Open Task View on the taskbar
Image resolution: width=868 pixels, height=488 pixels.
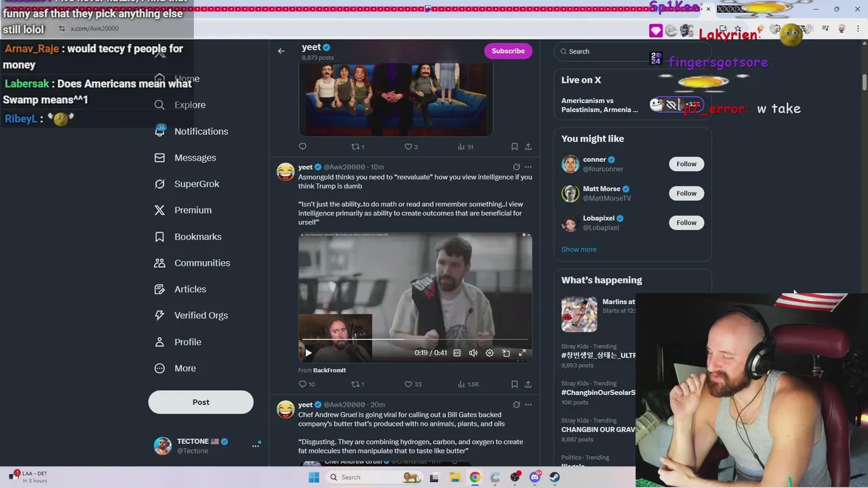(x=434, y=477)
